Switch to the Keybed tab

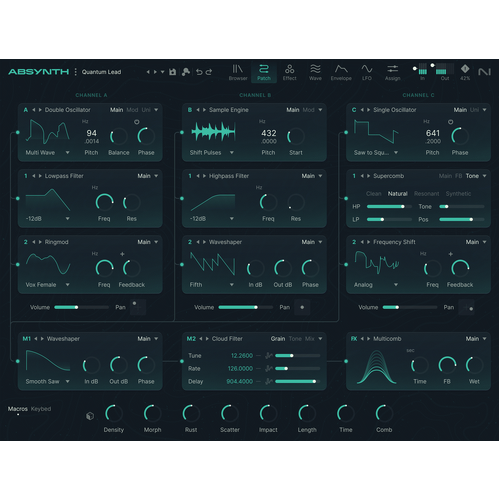[41, 409]
